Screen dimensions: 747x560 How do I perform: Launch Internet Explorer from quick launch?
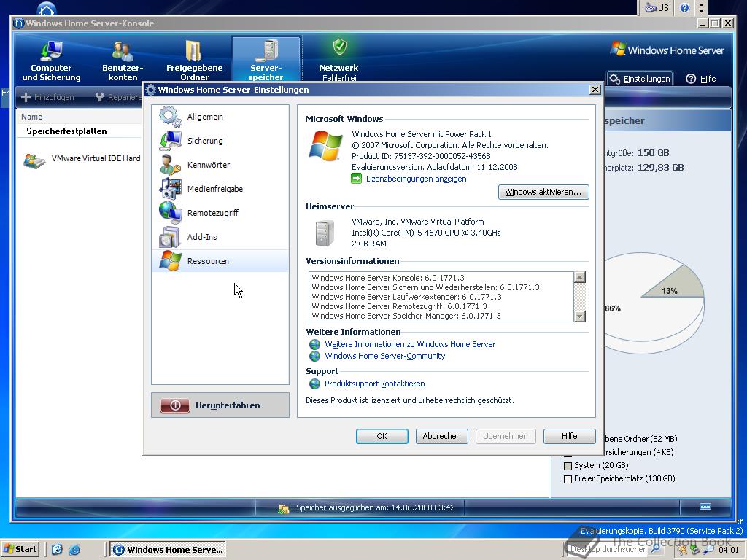74,550
